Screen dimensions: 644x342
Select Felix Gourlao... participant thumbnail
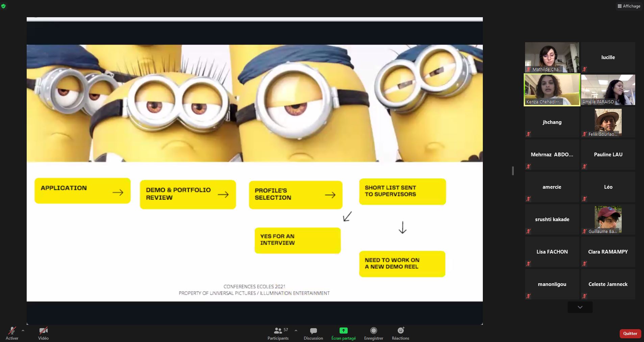click(608, 122)
